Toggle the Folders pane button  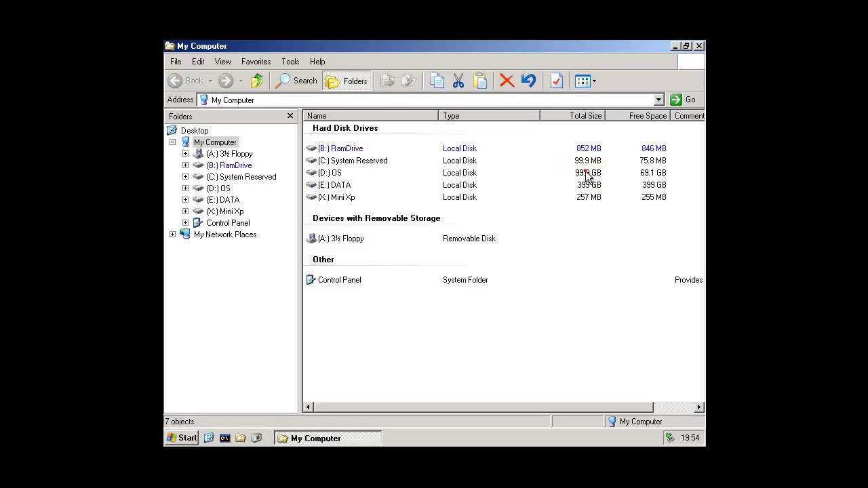(x=347, y=81)
